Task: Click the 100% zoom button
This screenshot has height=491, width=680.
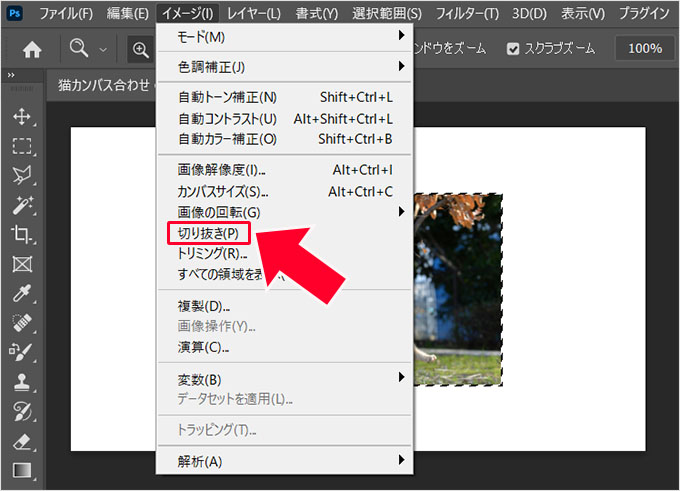Action: pyautogui.click(x=644, y=48)
